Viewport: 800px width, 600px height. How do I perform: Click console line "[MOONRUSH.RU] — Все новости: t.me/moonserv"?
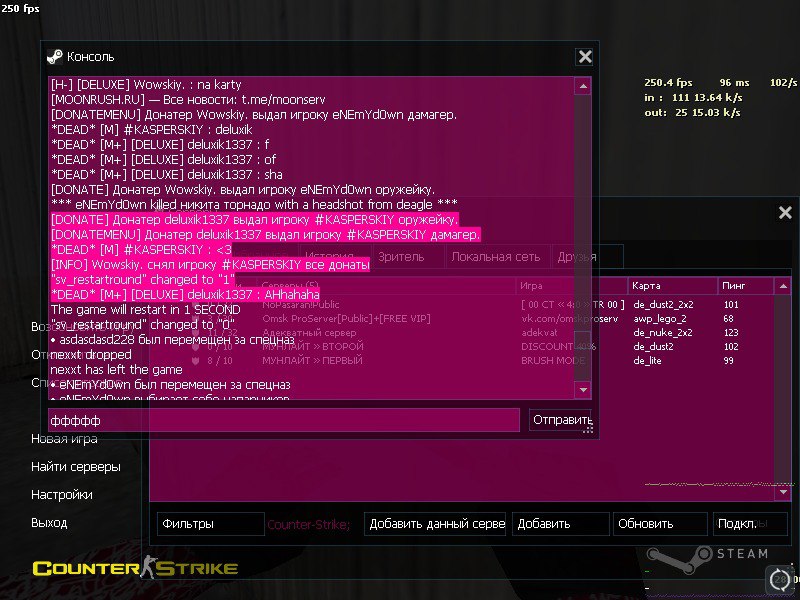point(188,99)
